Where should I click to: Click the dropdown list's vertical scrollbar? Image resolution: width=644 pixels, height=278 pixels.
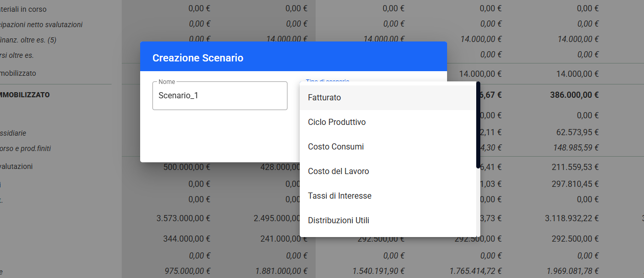[x=478, y=125]
